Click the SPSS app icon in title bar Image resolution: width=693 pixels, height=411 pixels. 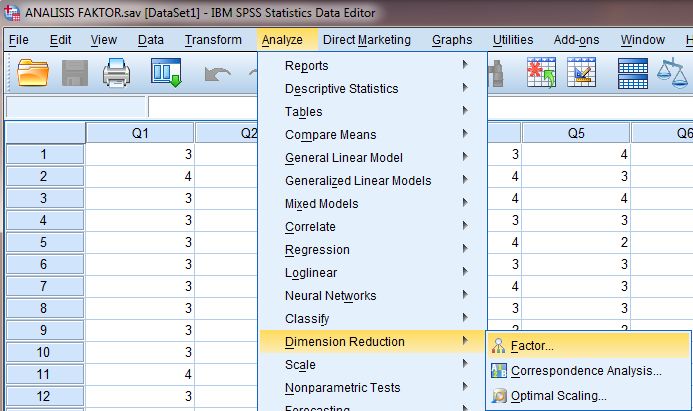tap(12, 12)
